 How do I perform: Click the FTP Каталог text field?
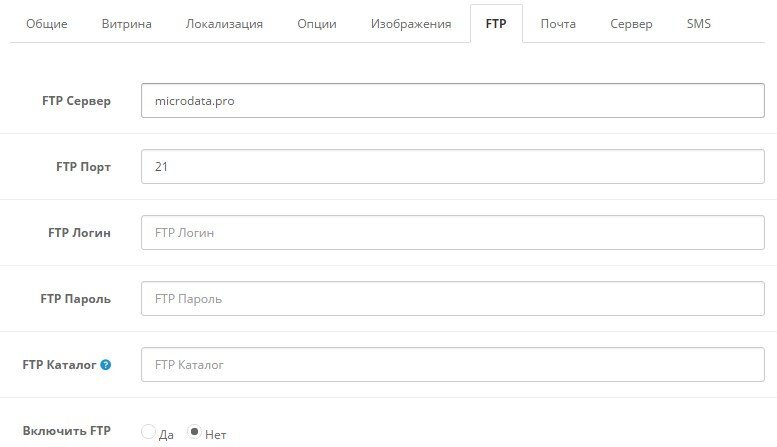pyautogui.click(x=453, y=365)
